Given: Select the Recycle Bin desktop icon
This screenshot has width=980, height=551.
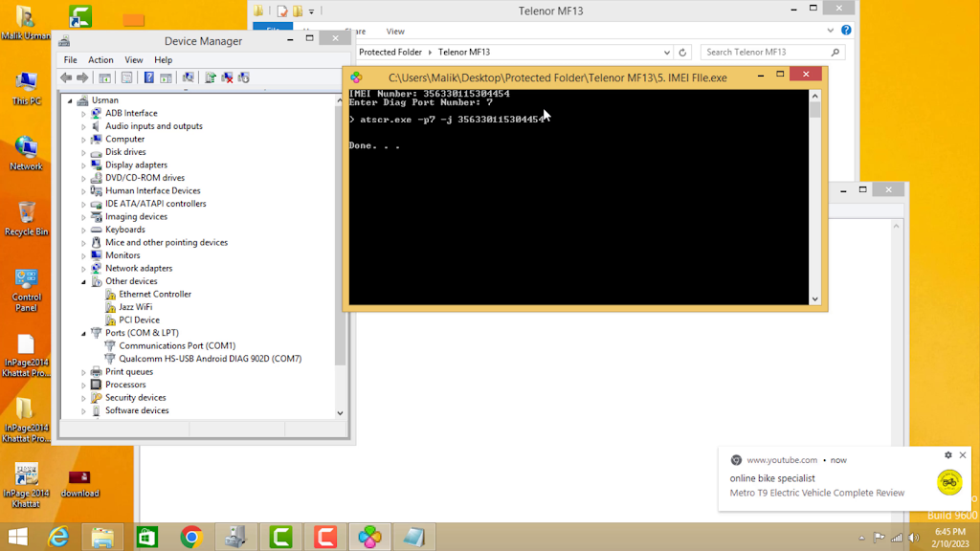Looking at the screenshot, I should [26, 219].
